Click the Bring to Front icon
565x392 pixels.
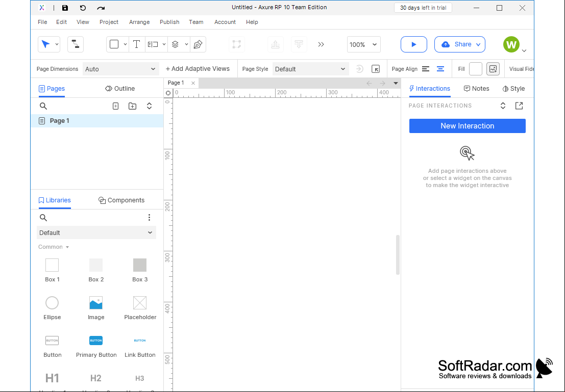(x=275, y=44)
